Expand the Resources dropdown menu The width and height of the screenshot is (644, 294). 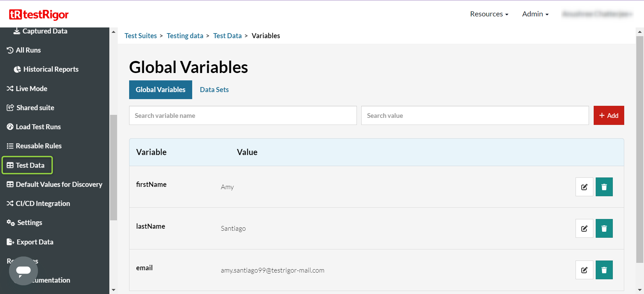coord(489,14)
